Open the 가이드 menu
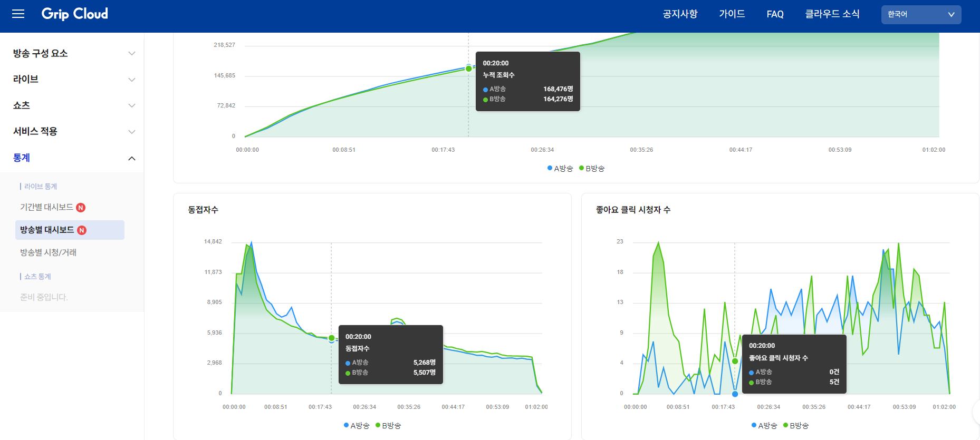The width and height of the screenshot is (980, 440). (732, 14)
